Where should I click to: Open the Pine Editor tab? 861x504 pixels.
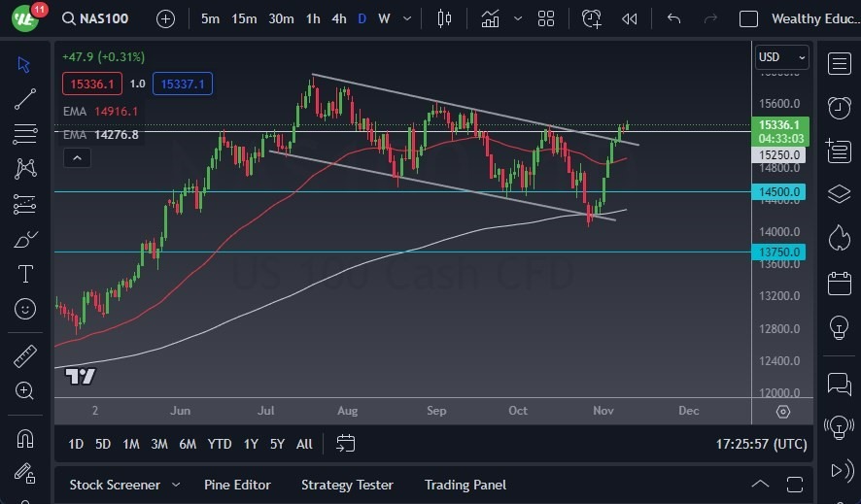[x=237, y=485]
